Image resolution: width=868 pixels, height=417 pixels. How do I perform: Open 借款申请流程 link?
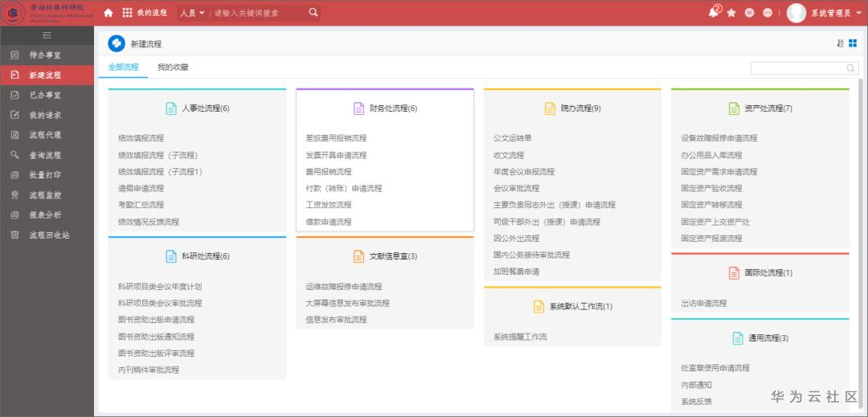click(329, 222)
